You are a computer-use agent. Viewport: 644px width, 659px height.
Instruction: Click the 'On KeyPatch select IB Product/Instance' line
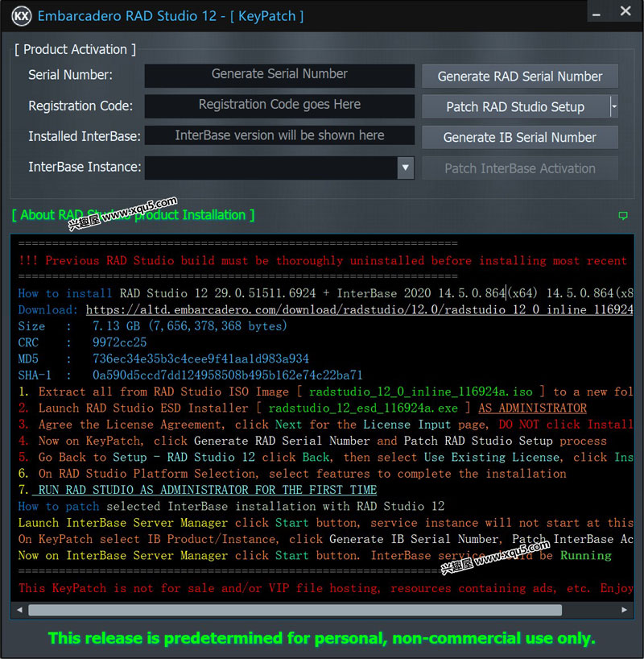(325, 539)
